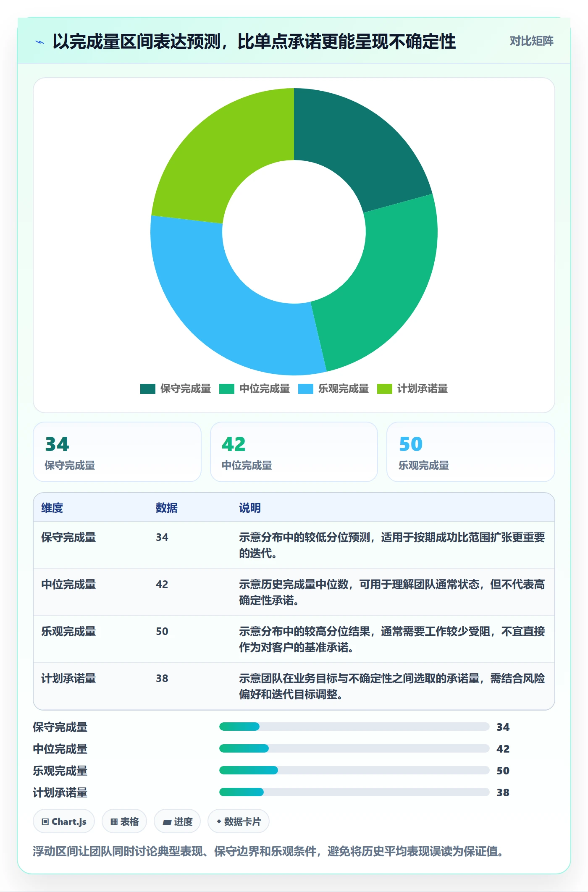This screenshot has height=892, width=588.
Task: Click the bar icon in 进度 chip
Action: click(x=167, y=822)
